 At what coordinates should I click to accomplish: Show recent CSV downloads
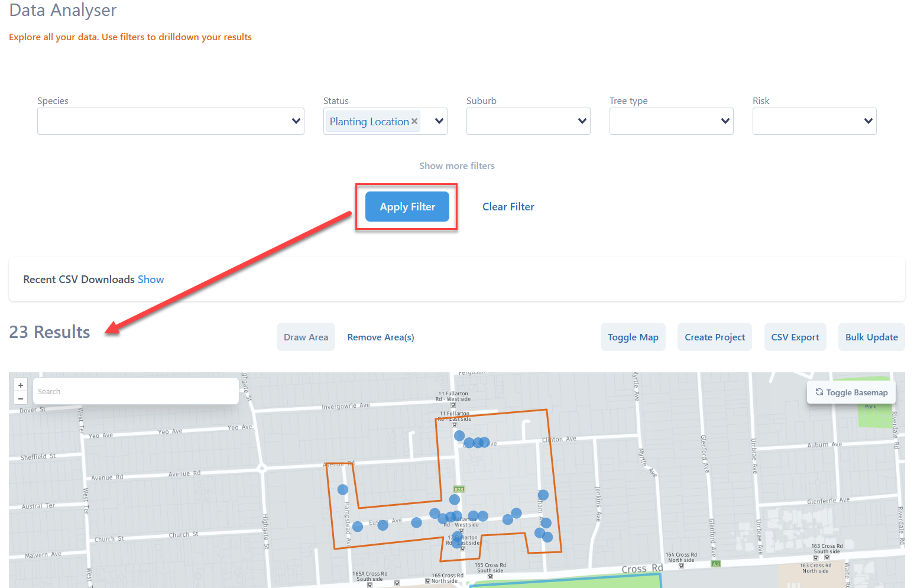pyautogui.click(x=151, y=280)
